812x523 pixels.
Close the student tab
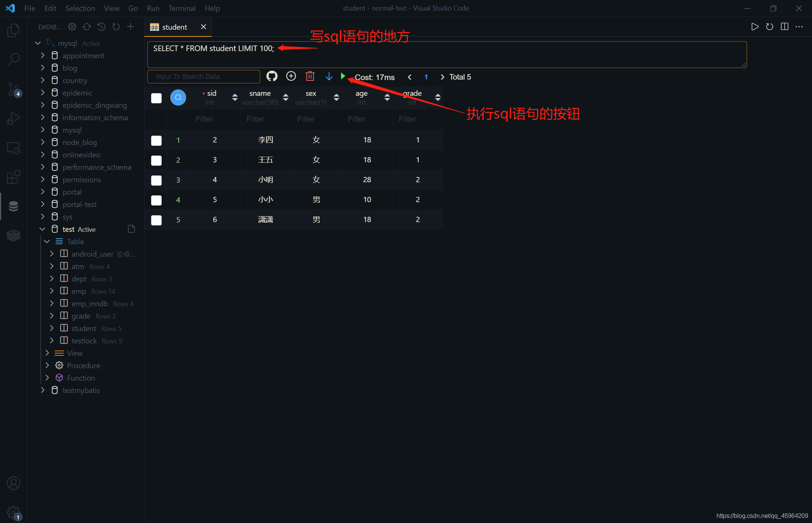click(x=203, y=27)
